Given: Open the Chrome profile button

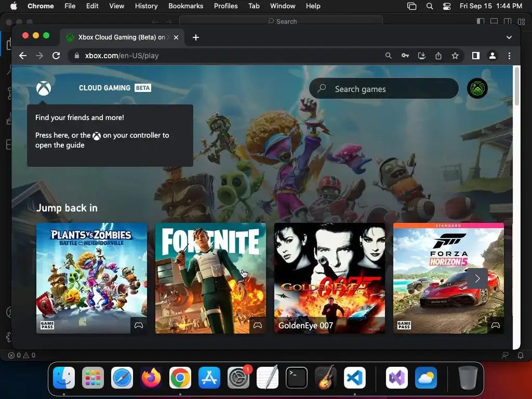Looking at the screenshot, I should pyautogui.click(x=493, y=56).
